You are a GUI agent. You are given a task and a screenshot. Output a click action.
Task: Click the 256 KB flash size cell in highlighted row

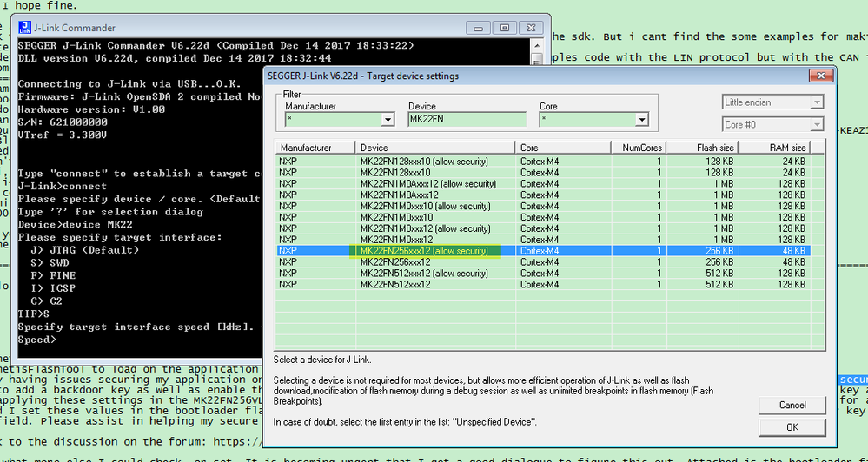coord(703,251)
